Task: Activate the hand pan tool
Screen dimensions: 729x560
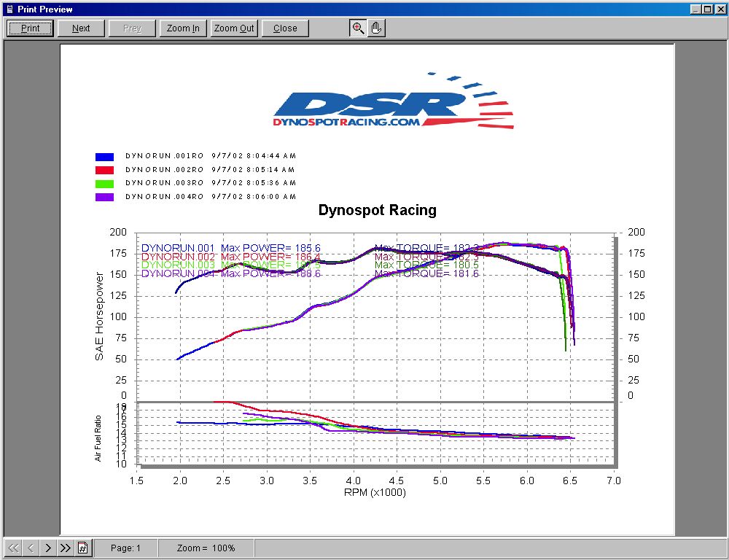Action: coord(376,28)
